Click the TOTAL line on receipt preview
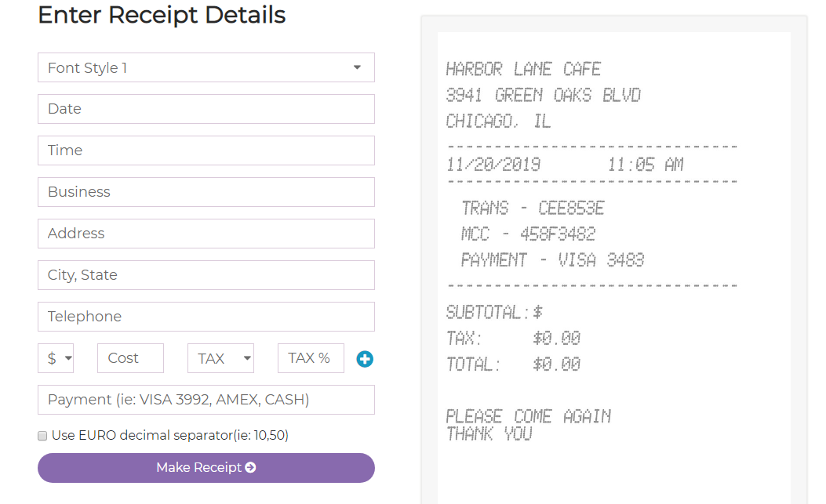This screenshot has height=504, width=826. click(514, 364)
